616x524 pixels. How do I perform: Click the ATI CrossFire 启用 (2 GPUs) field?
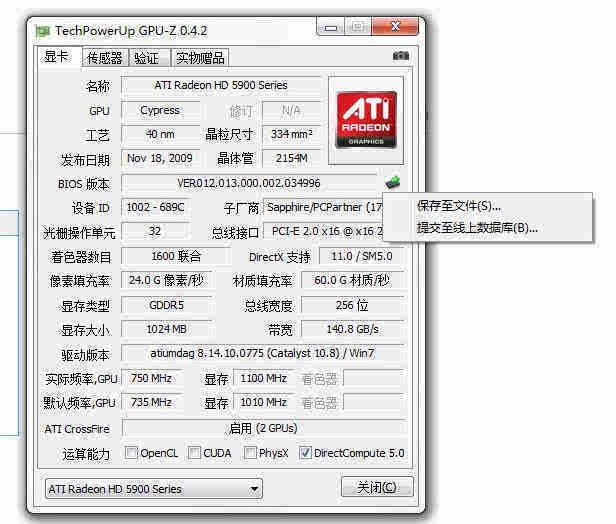(x=263, y=428)
